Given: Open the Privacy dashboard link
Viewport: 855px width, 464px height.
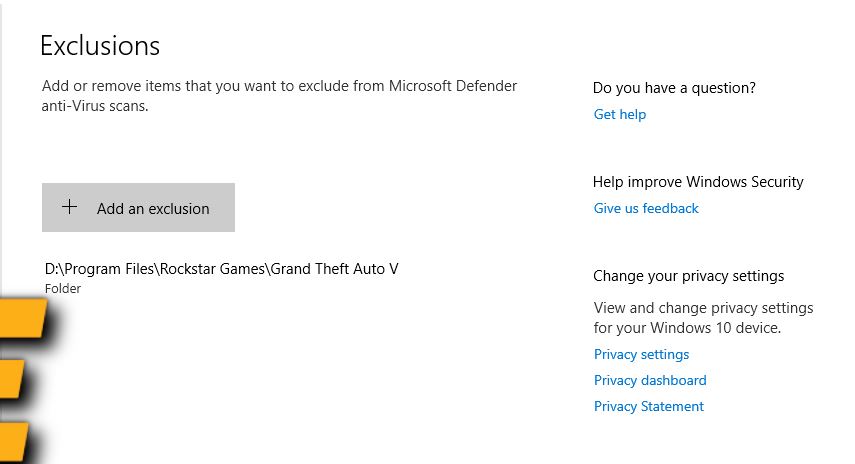Looking at the screenshot, I should [650, 380].
